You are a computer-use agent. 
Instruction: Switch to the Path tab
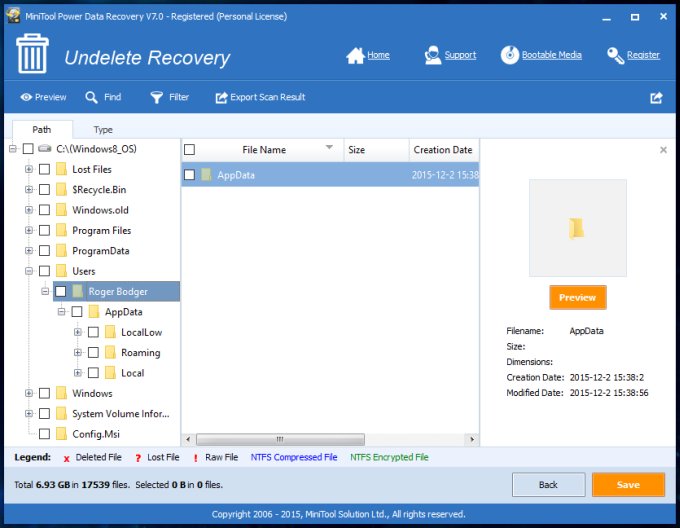tap(42, 130)
